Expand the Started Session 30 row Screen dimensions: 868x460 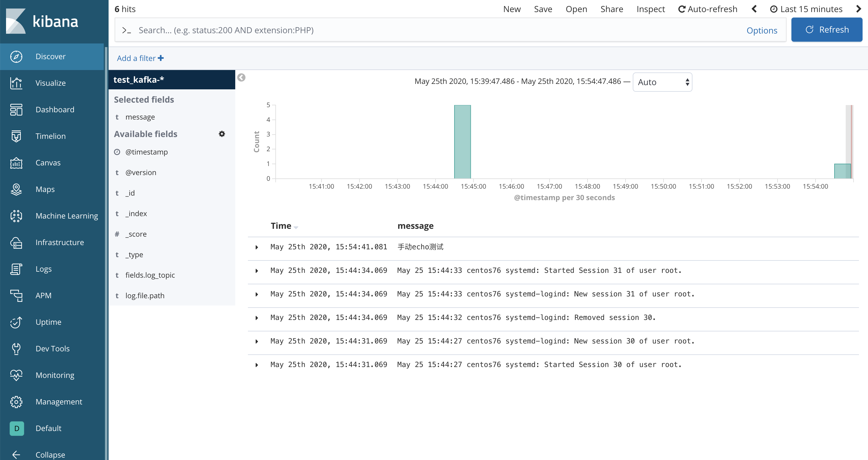[x=257, y=365]
